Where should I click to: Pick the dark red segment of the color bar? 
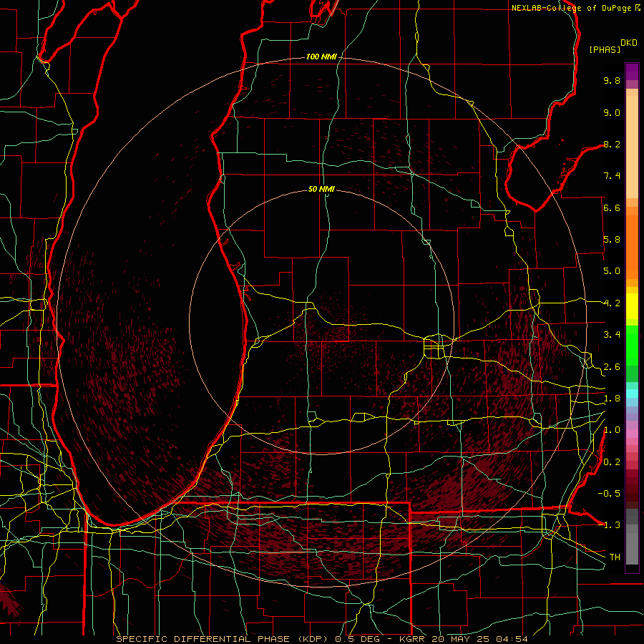pos(632,489)
